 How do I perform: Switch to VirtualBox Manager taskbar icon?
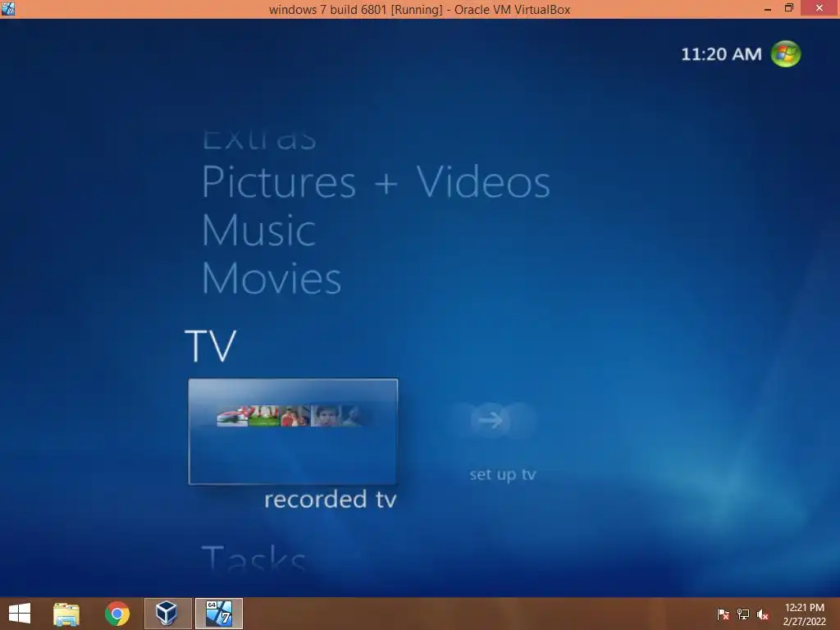[167, 614]
